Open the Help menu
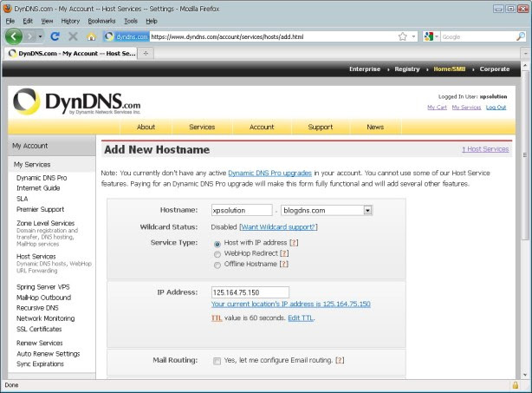The height and width of the screenshot is (393, 532). point(152,21)
